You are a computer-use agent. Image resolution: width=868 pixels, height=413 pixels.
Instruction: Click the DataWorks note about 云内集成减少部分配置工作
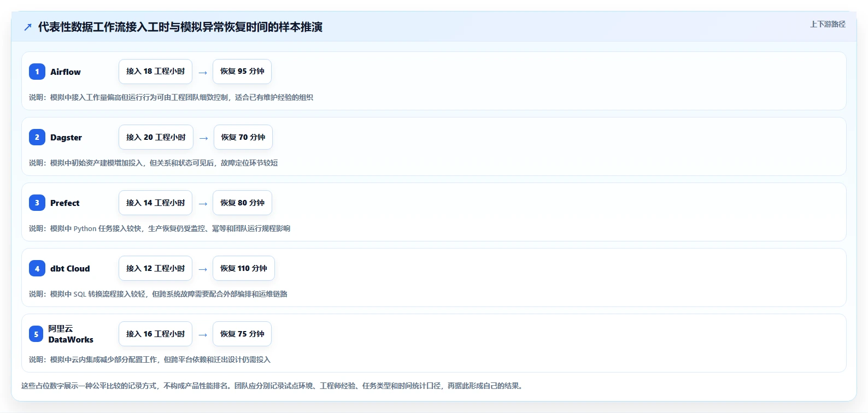coord(150,359)
